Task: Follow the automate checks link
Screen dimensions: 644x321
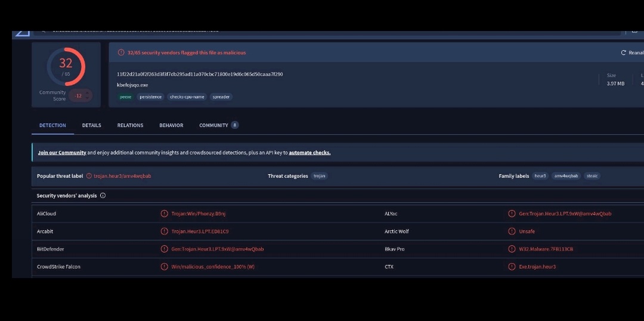Action: pos(309,153)
